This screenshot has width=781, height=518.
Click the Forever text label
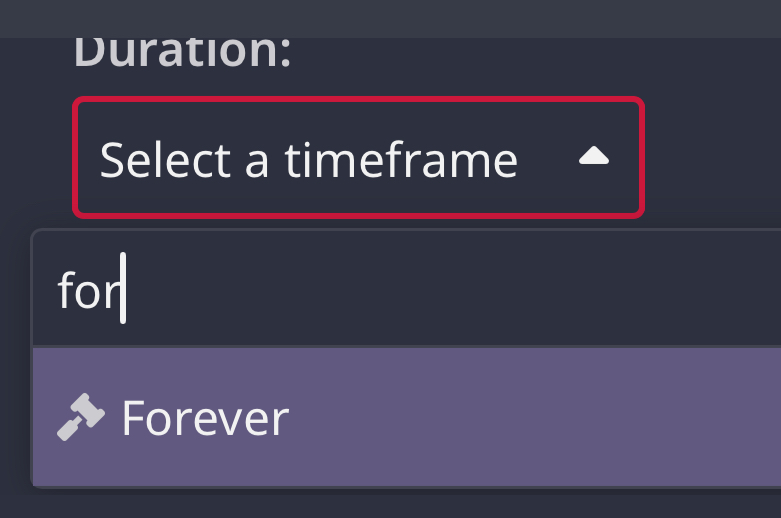coord(205,418)
